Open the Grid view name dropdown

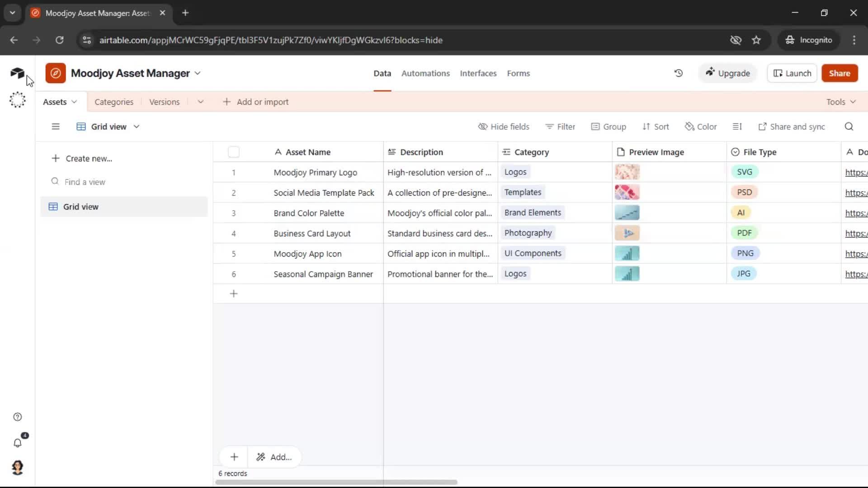136,127
